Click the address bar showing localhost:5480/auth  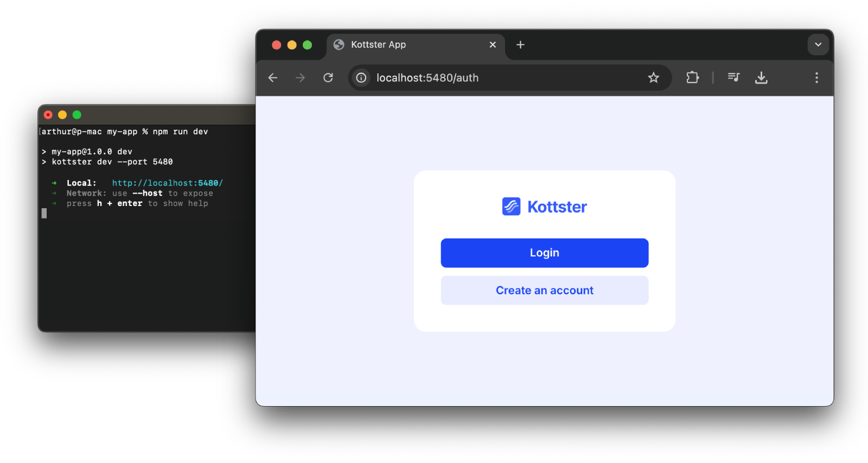[510, 78]
